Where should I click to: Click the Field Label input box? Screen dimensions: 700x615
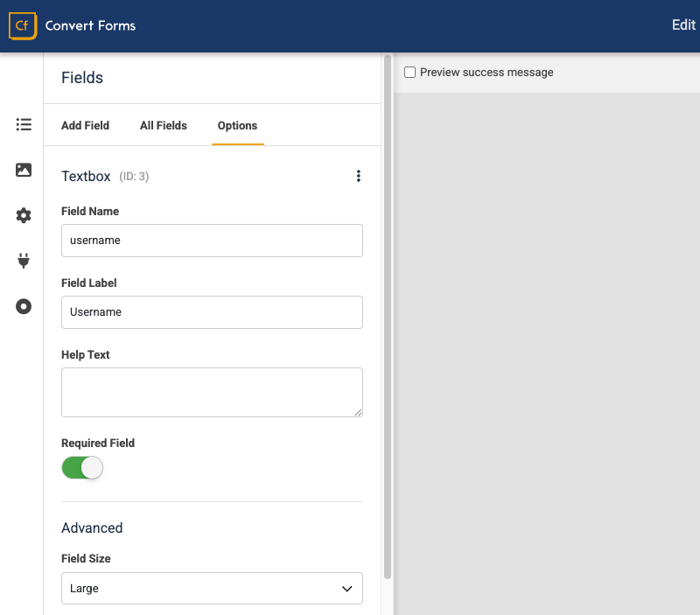pos(212,312)
